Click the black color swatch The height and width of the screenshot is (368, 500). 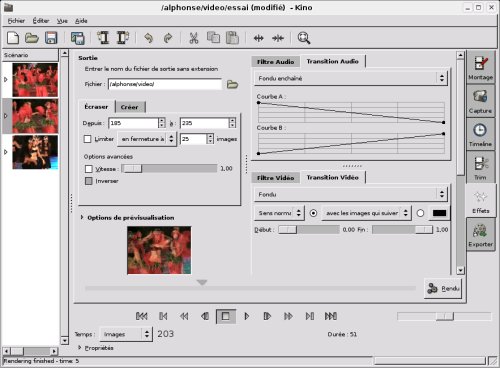439,213
